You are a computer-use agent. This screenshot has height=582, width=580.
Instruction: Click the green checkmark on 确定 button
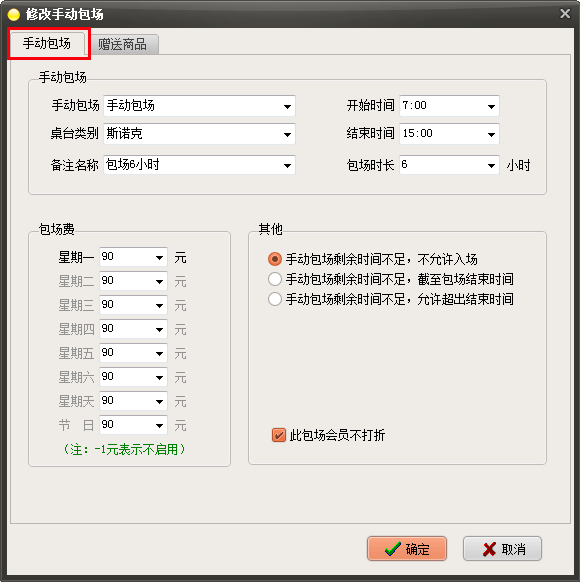point(393,549)
